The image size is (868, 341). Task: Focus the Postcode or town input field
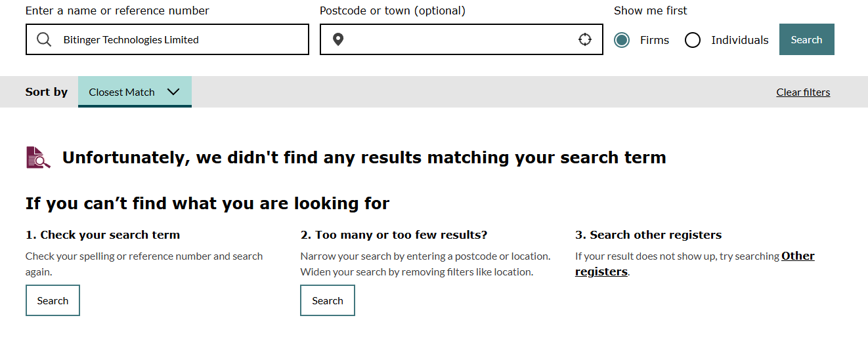(460, 40)
